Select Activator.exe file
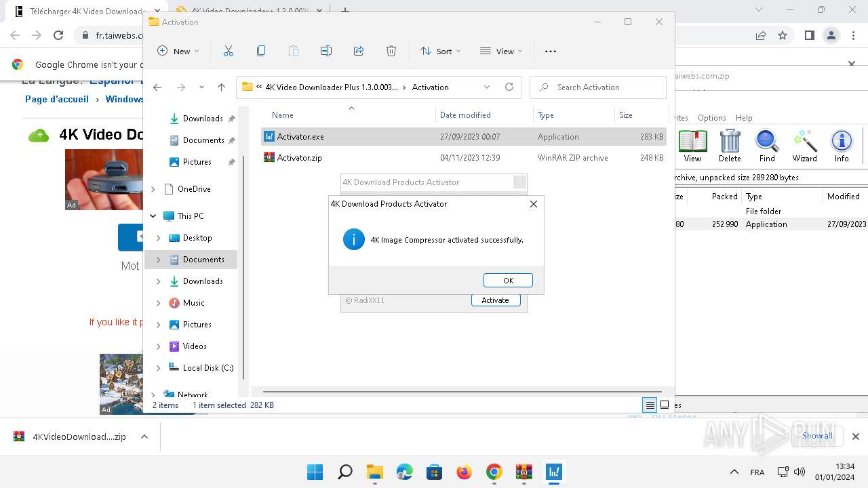868x488 pixels. (464, 136)
